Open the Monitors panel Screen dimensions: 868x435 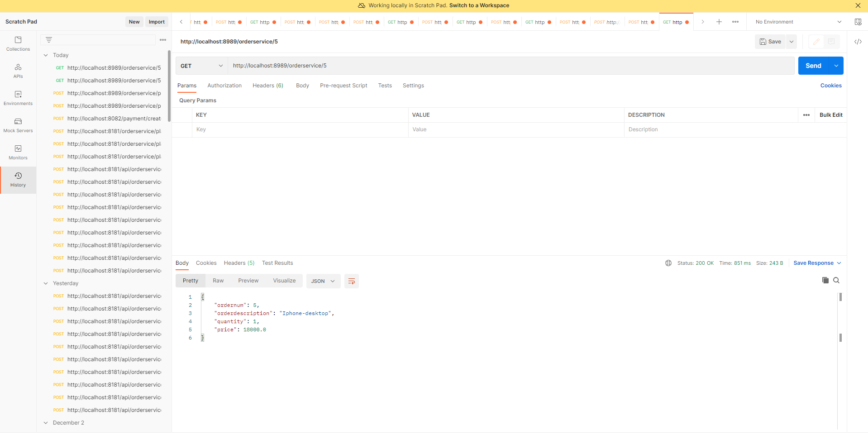click(18, 152)
